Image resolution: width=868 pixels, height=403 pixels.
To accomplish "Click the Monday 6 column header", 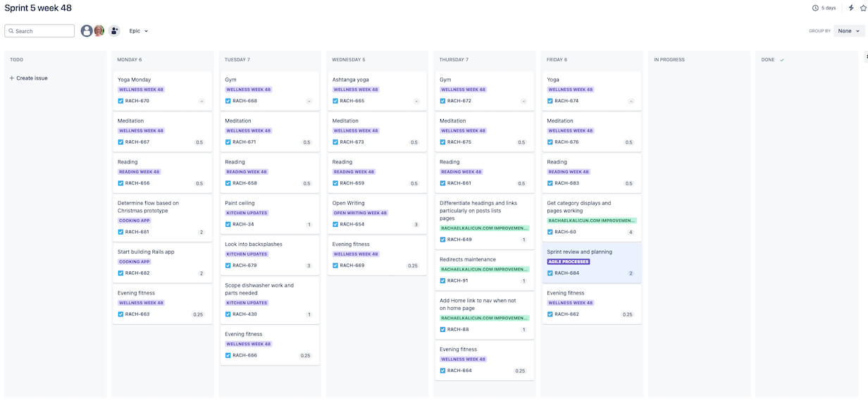I will 130,60.
